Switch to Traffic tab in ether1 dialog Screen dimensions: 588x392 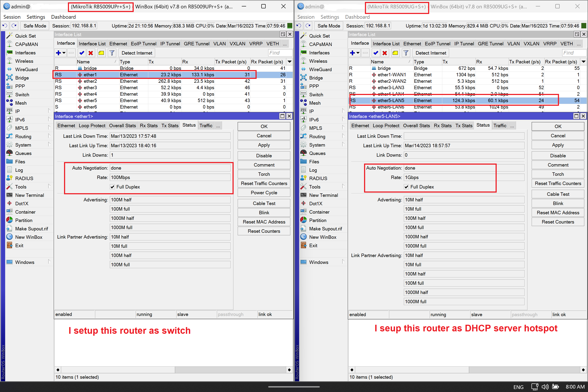click(x=206, y=126)
